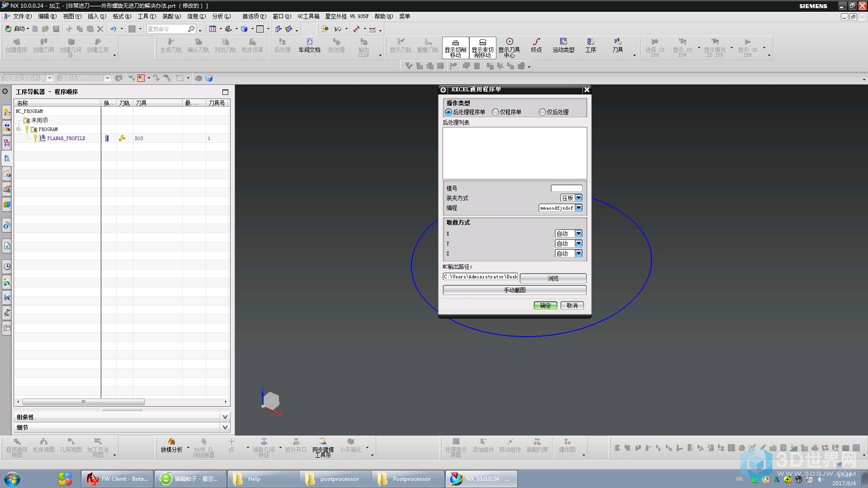This screenshot has height=488, width=868.
Task: Open the Windows Start menu
Action: point(12,479)
